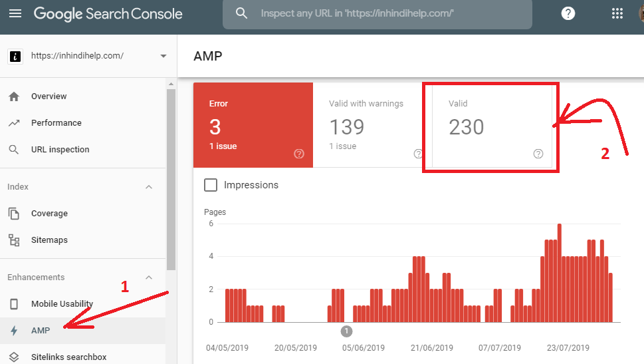Click the Coverage pages icon
The height and width of the screenshot is (364, 644).
14,214
